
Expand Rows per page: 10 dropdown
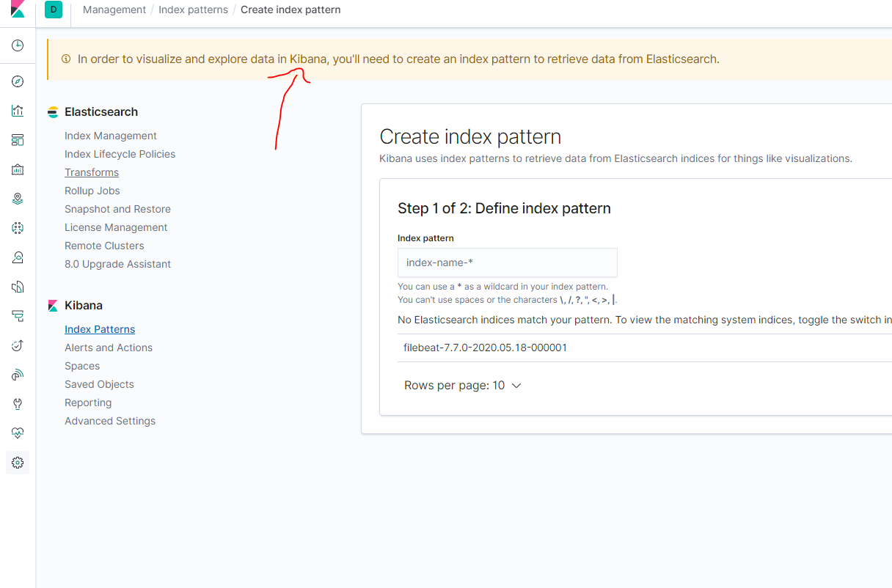(463, 386)
